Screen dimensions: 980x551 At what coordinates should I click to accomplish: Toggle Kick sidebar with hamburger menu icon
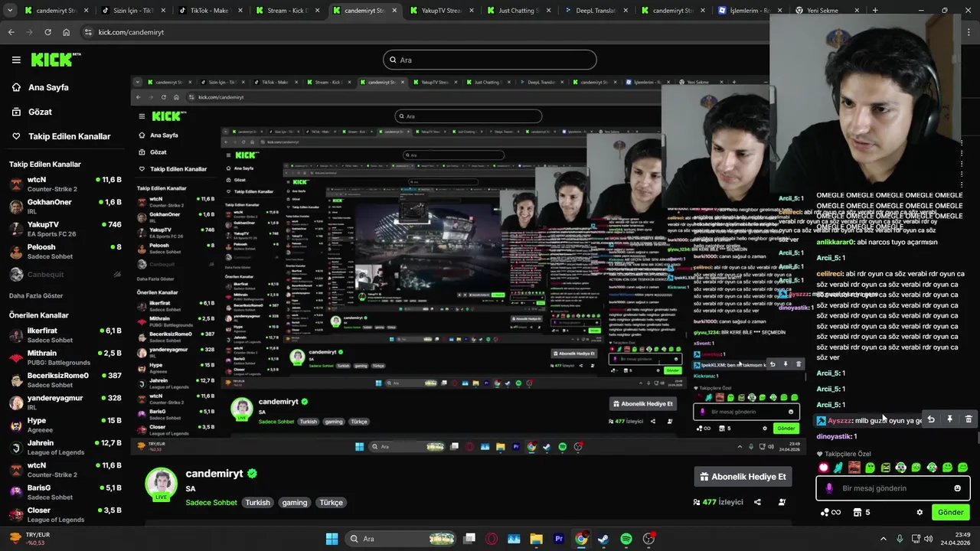click(16, 60)
